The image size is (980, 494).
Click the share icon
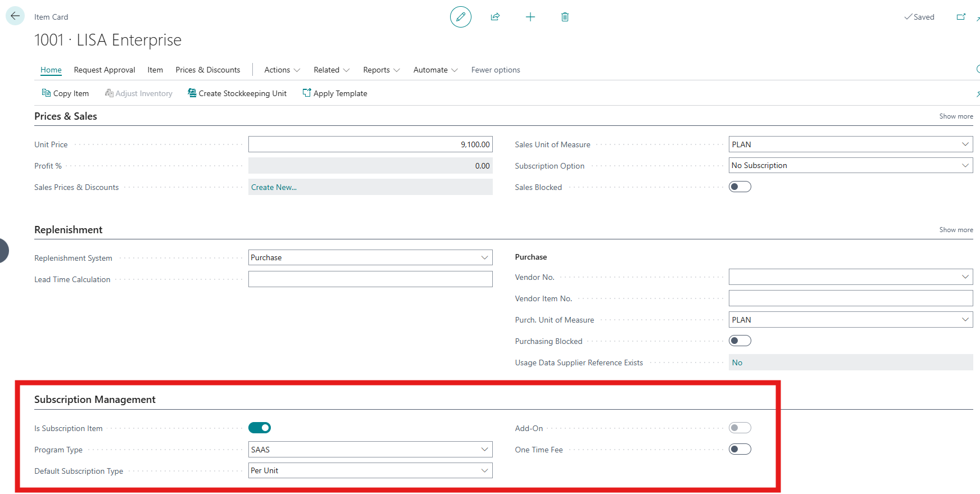tap(495, 17)
